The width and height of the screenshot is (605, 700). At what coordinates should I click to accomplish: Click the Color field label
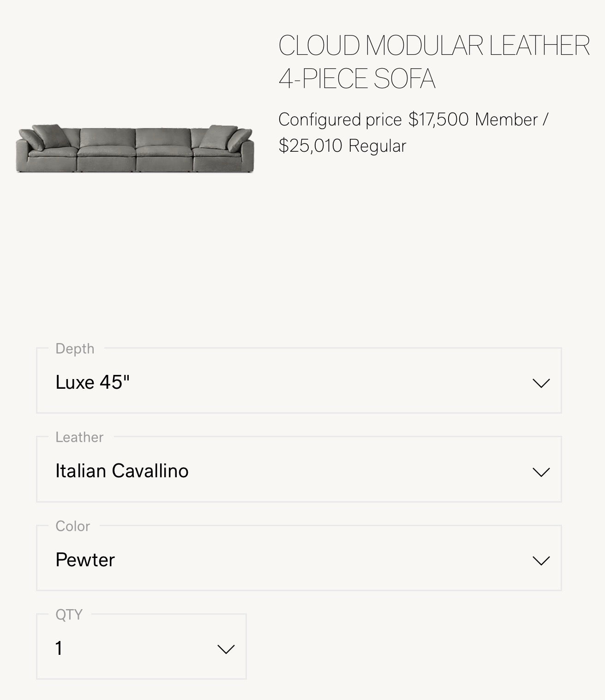72,526
